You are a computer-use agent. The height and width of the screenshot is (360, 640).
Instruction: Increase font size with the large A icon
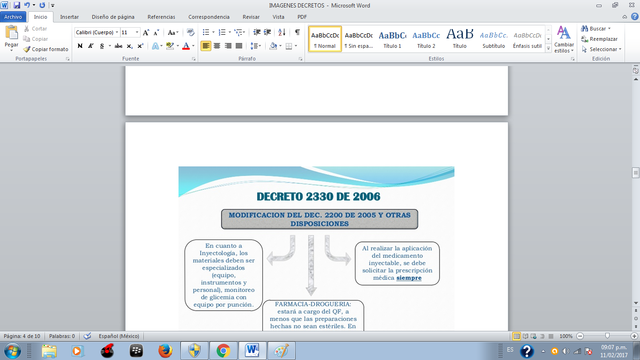(x=146, y=32)
